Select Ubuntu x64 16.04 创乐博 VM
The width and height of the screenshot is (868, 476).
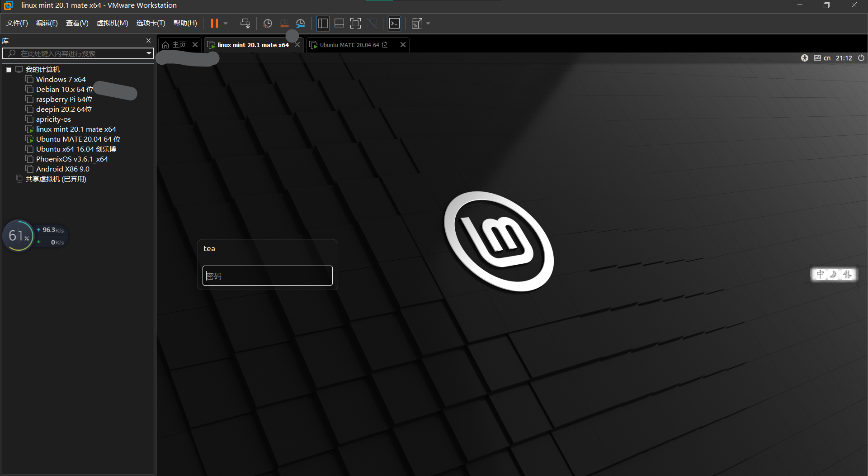76,149
